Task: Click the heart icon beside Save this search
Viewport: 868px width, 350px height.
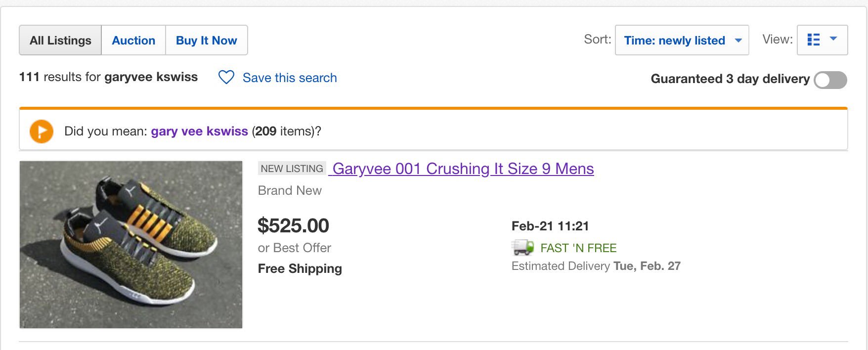Action: (226, 77)
